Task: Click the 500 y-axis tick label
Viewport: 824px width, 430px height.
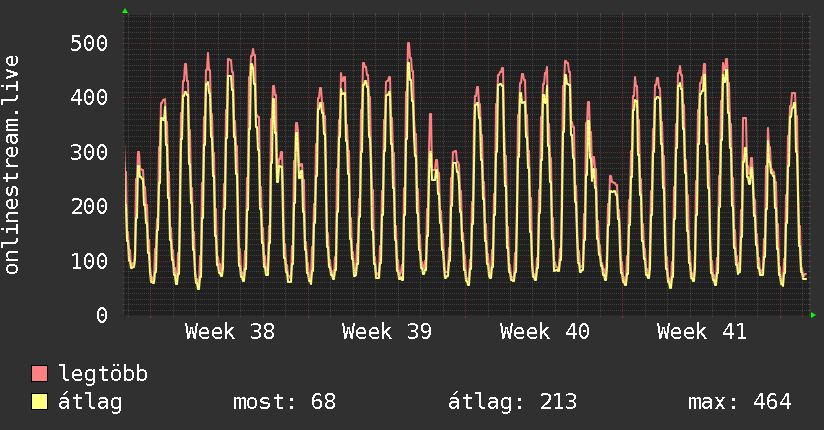Action: (x=89, y=43)
